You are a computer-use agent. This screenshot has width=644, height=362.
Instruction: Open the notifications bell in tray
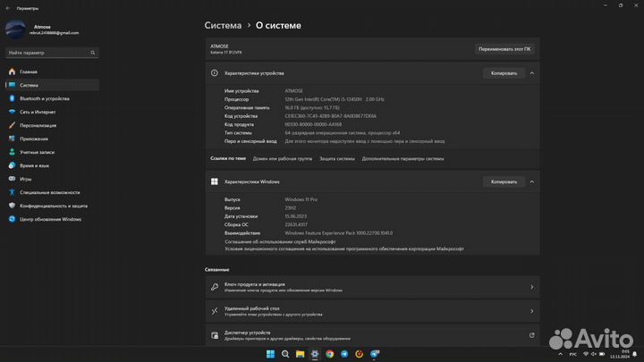click(634, 354)
